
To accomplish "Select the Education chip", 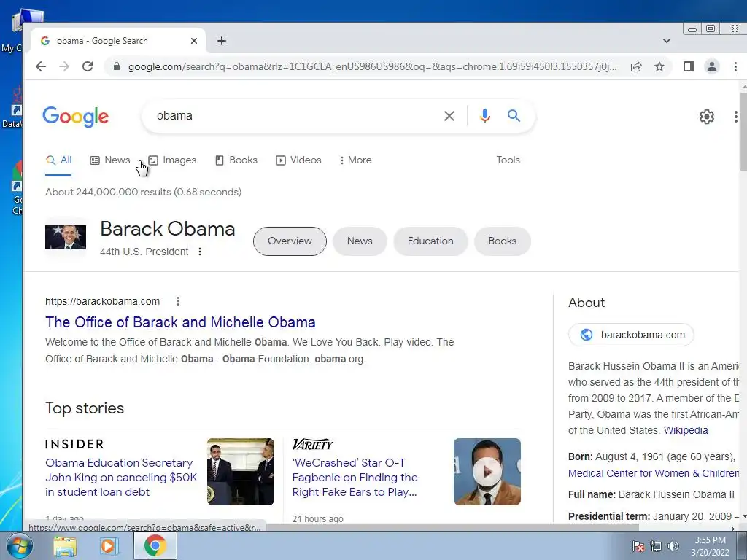I will [430, 241].
